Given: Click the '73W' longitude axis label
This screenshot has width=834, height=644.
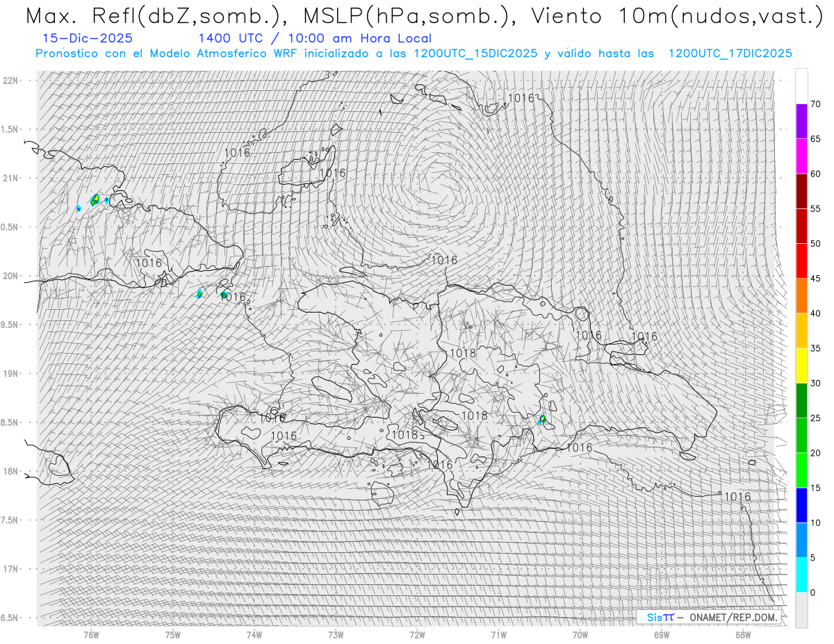Looking at the screenshot, I should tap(336, 634).
